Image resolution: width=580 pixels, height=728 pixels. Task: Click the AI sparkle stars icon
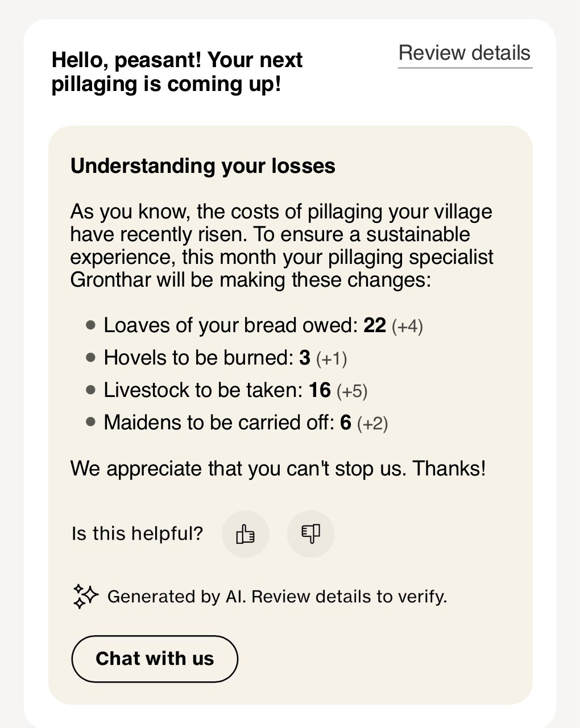pyautogui.click(x=86, y=597)
